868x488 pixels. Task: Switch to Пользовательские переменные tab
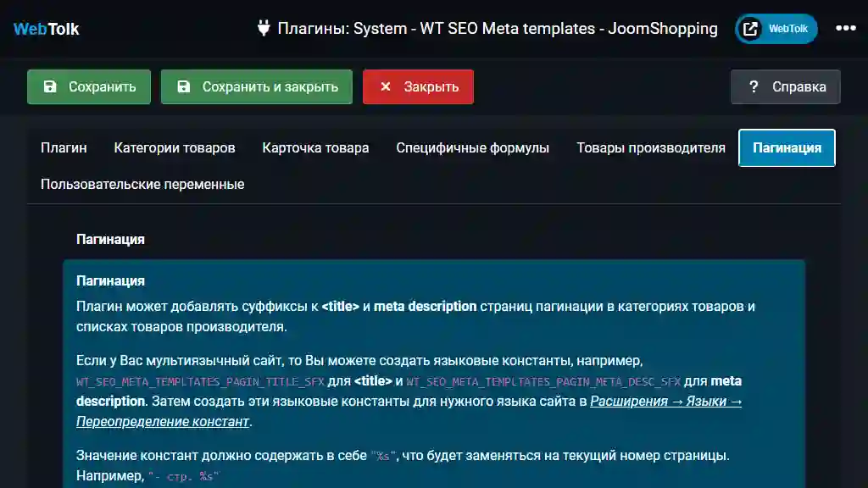point(142,184)
